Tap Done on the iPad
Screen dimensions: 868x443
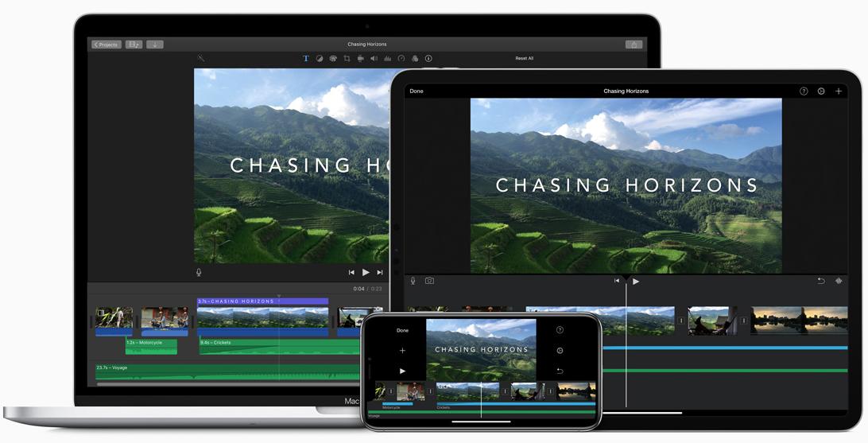click(x=417, y=91)
